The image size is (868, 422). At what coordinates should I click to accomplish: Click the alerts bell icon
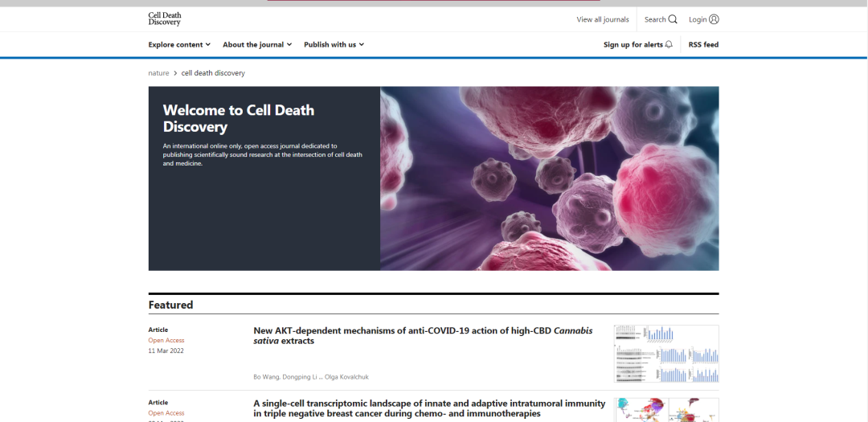[x=669, y=45]
